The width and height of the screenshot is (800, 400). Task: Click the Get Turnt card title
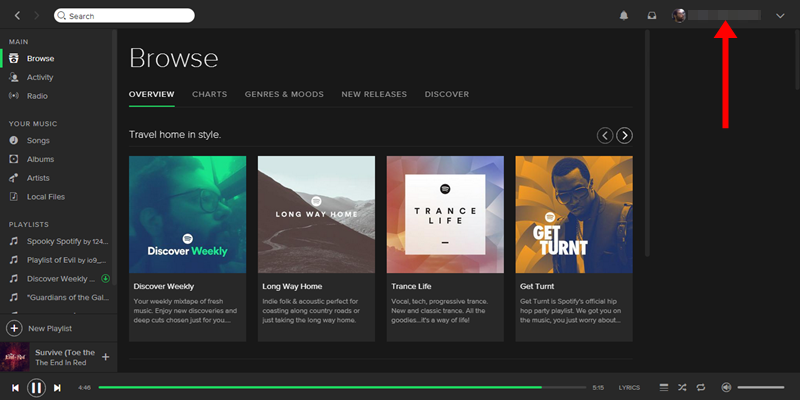[537, 287]
